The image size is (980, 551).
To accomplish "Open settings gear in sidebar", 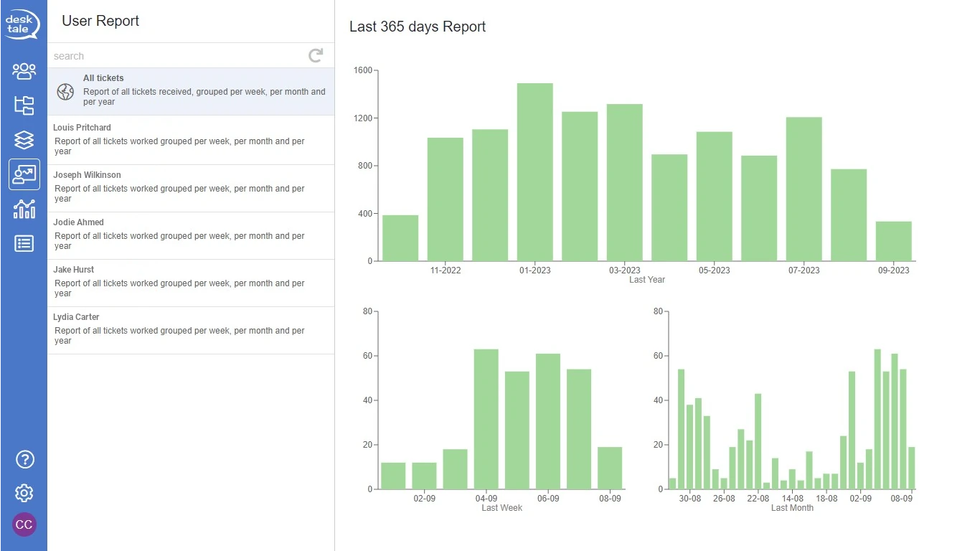I will click(x=24, y=493).
